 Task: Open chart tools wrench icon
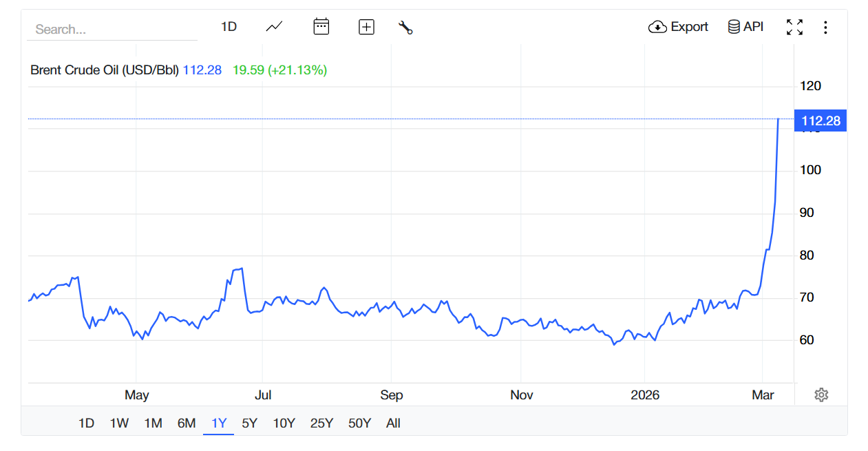pos(405,28)
